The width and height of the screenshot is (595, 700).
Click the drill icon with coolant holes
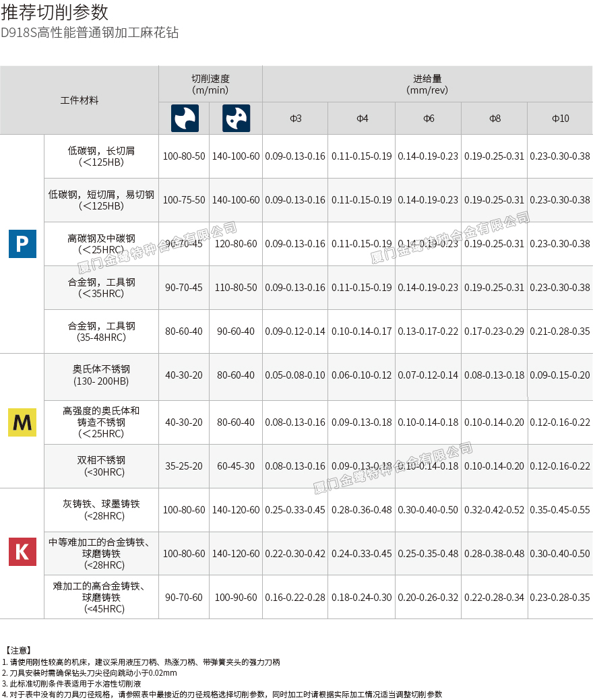click(x=236, y=118)
